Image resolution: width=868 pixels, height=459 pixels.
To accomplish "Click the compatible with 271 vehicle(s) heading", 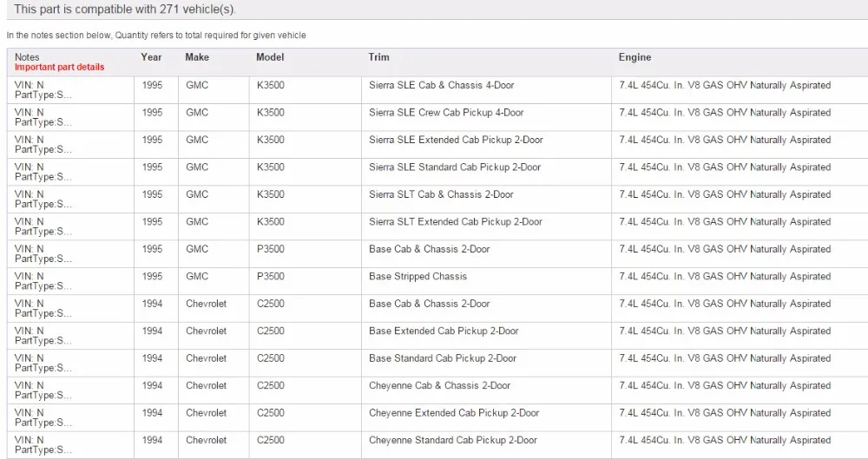I will 124,9.
